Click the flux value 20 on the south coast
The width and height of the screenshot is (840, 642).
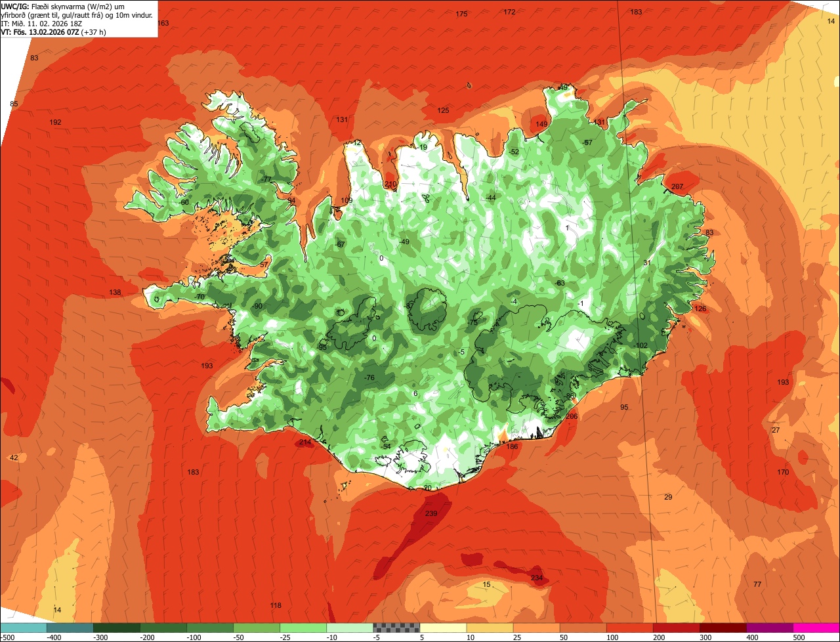pos(427,488)
